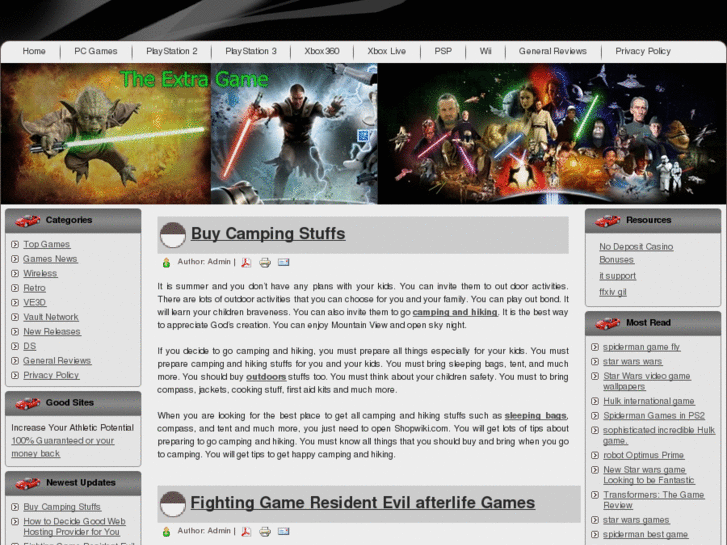
Task: Click the Star Wars characters collage banner
Action: 552,134
